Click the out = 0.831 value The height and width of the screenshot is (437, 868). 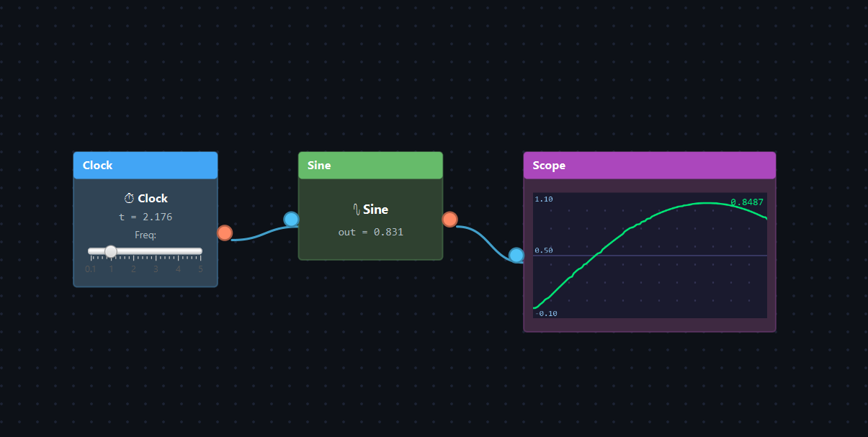(370, 232)
